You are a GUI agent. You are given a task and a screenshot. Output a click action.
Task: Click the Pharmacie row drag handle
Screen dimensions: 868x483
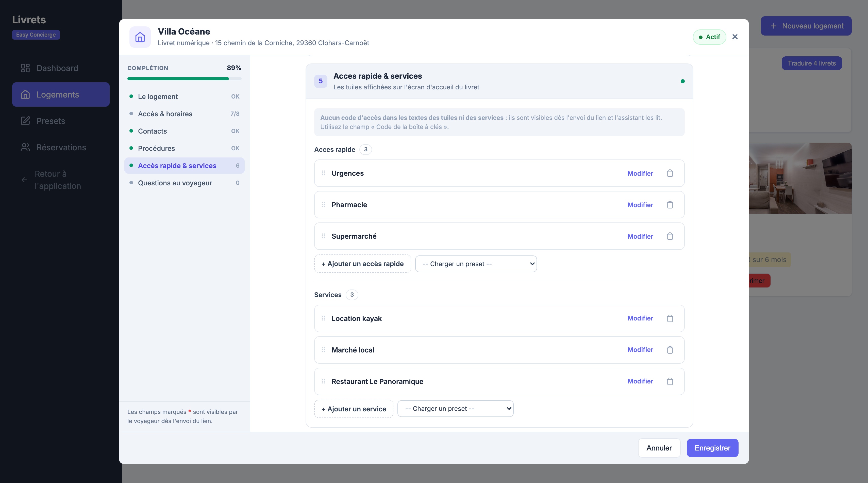(x=324, y=204)
